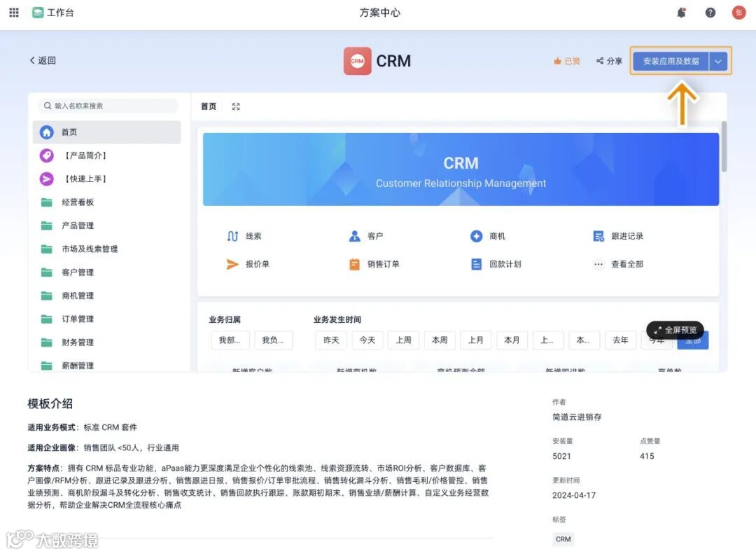Screen dimensions: 756x554
Task: Open the install button dropdown arrow
Action: click(718, 62)
